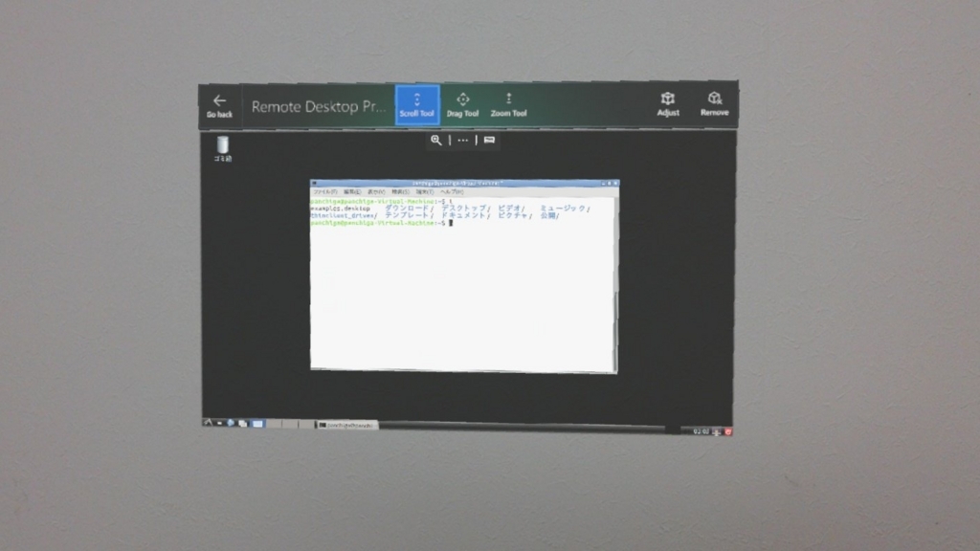Open the 端末(T) menu in terminal
This screenshot has height=551, width=980.
425,191
